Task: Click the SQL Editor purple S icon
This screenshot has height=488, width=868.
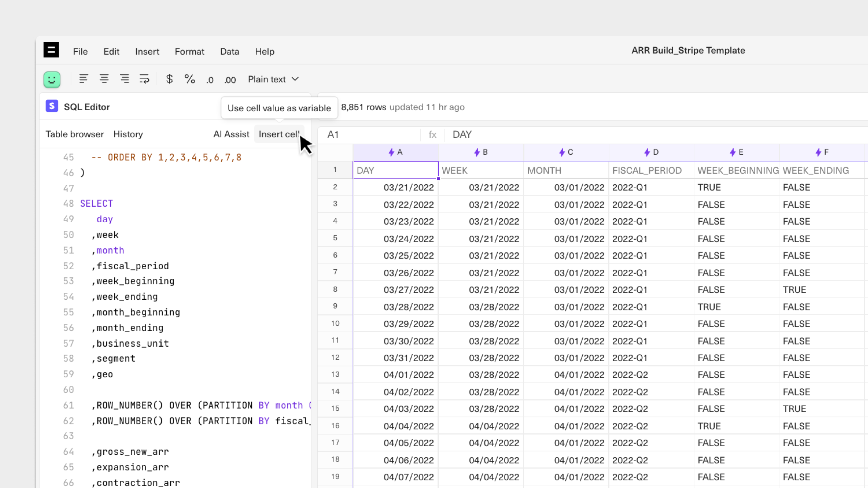Action: (x=52, y=106)
